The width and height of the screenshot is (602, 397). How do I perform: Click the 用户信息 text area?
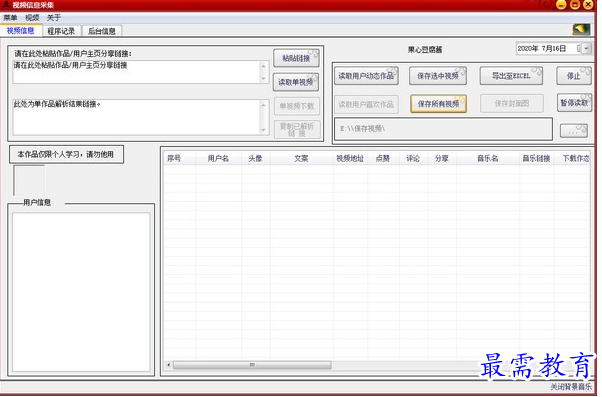tap(81, 292)
